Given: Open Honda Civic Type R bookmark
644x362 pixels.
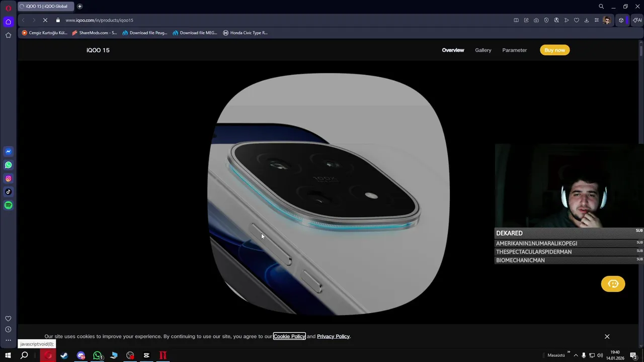Looking at the screenshot, I should coord(246,33).
